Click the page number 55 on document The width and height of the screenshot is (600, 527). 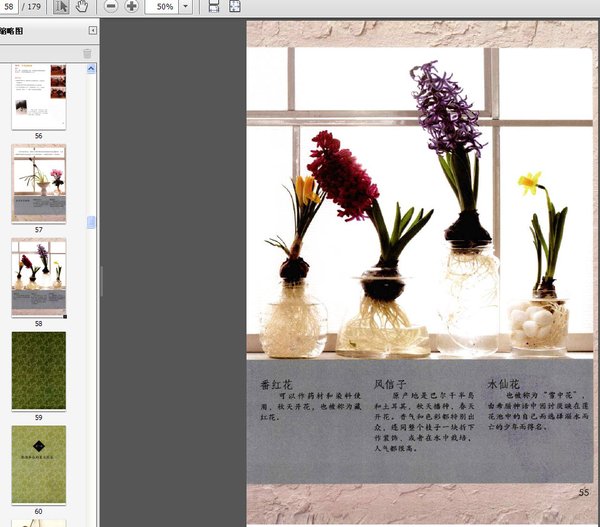(584, 492)
